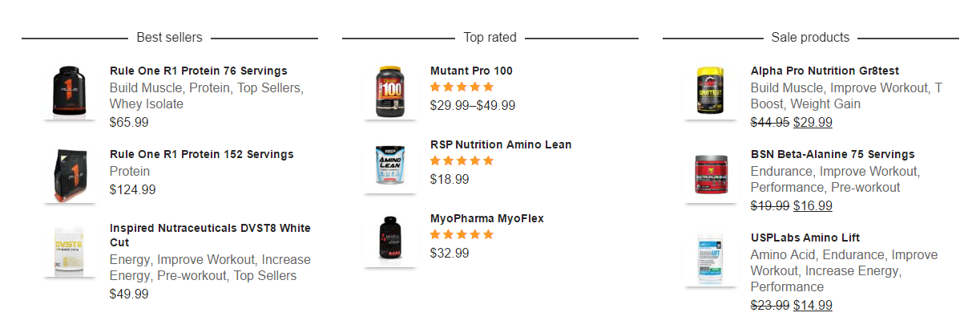Open Rule One R1 Protein 76 Servings title
The height and width of the screenshot is (329, 980).
(198, 71)
